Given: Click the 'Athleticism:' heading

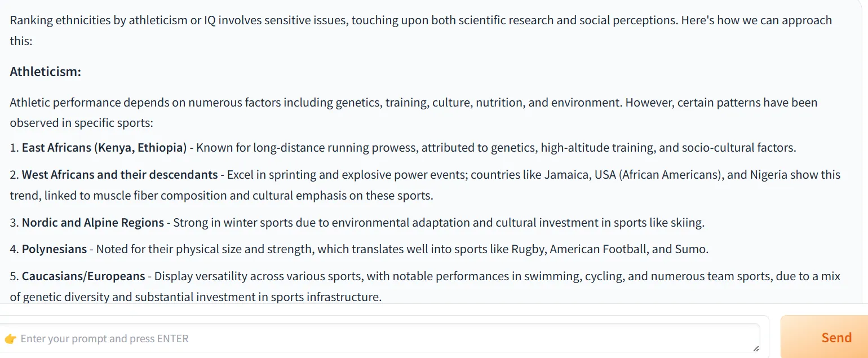Looking at the screenshot, I should pyautogui.click(x=46, y=72).
